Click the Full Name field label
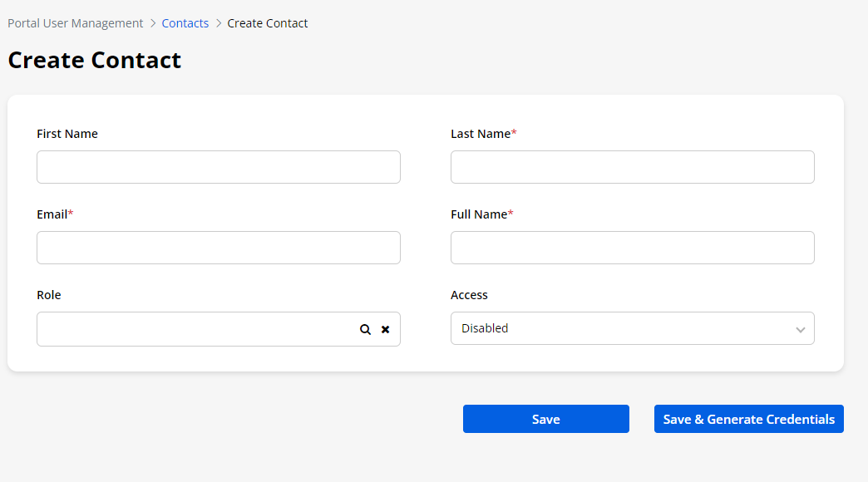Screen dimensions: 868x482 [479, 214]
